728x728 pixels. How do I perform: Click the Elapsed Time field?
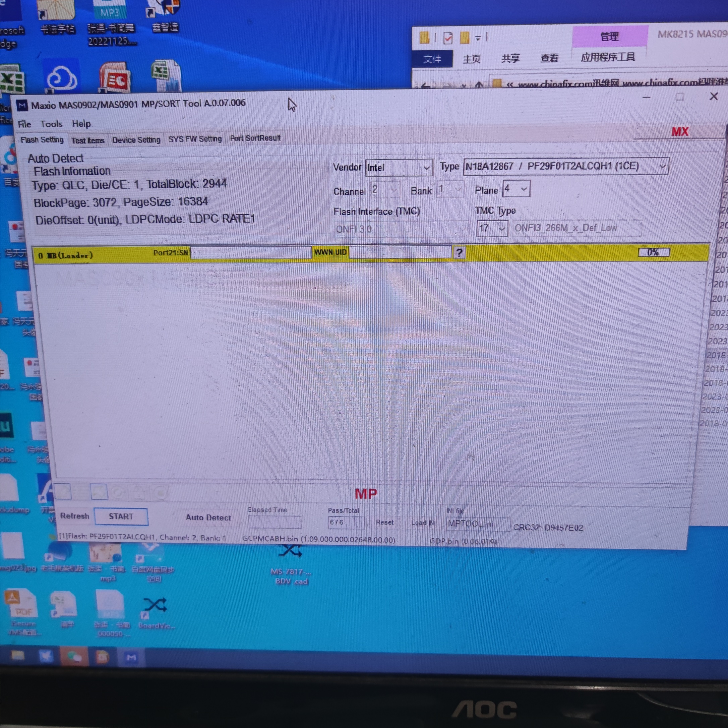click(275, 522)
